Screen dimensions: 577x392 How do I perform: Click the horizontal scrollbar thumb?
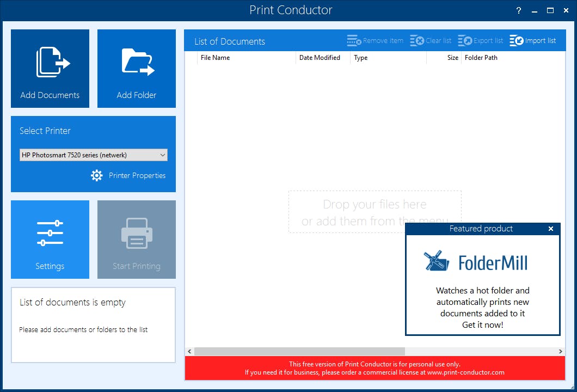pyautogui.click(x=299, y=351)
